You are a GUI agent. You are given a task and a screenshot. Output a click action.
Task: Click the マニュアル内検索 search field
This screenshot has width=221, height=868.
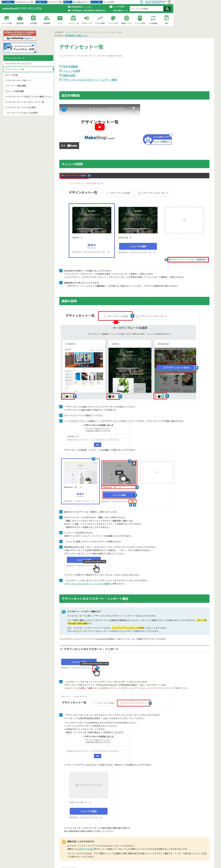click(147, 9)
